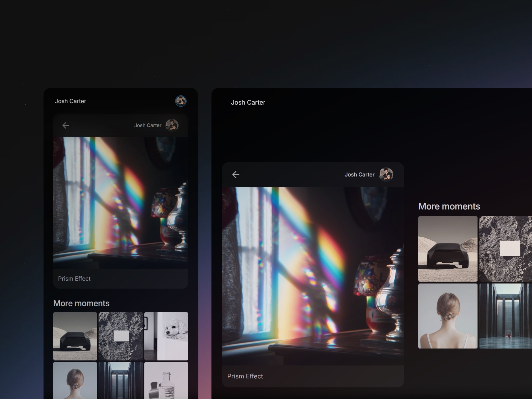Image resolution: width=532 pixels, height=399 pixels.
Task: Open the highlighted circular avatar at top of phone screen
Action: 181,101
